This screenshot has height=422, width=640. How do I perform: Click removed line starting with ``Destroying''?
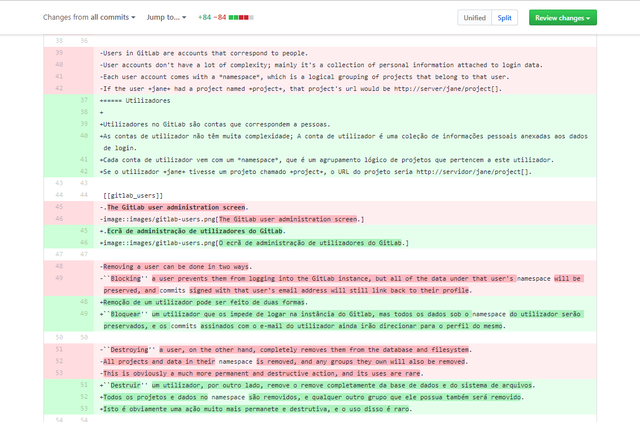pos(286,349)
